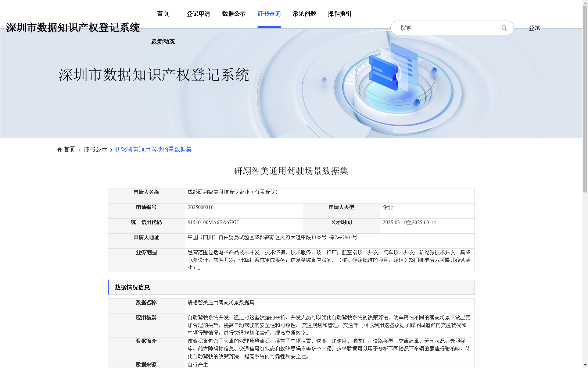Click the 数据情况信息 section header

pos(291,287)
